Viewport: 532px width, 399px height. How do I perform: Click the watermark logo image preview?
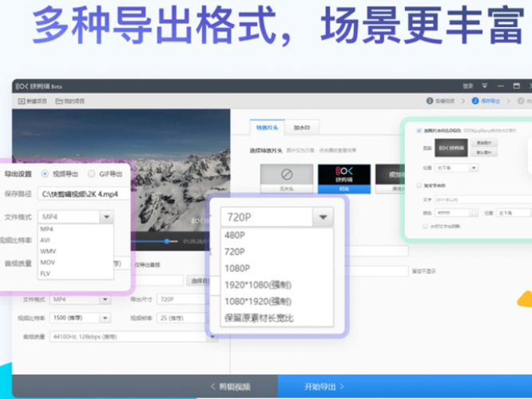pos(451,148)
